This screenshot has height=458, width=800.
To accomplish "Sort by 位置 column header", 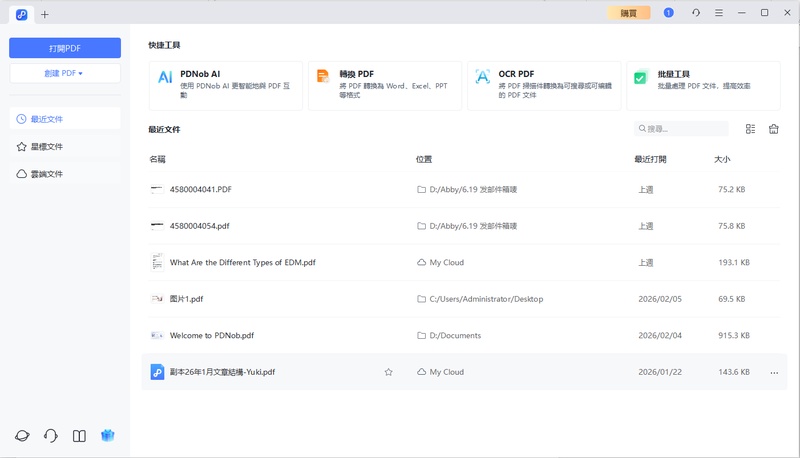I will click(423, 159).
